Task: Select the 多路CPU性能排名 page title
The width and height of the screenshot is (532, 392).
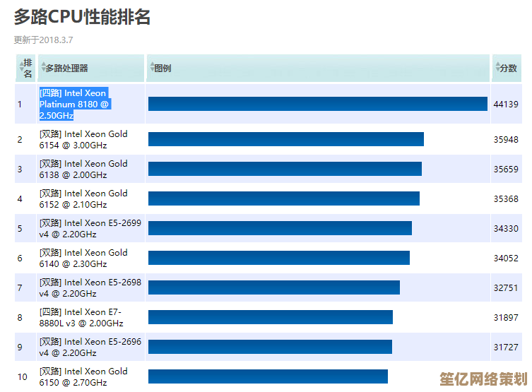Action: point(82,17)
